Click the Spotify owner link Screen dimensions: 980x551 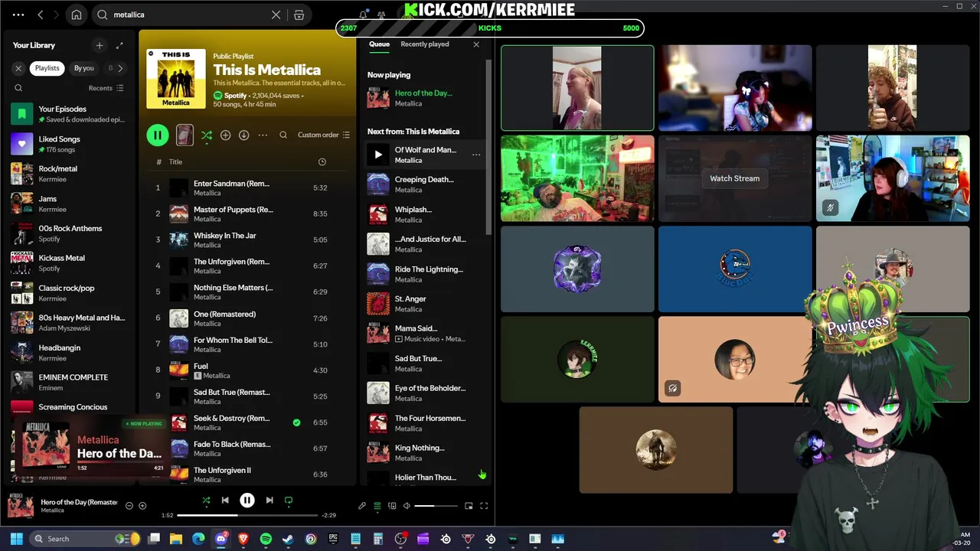pyautogui.click(x=235, y=96)
